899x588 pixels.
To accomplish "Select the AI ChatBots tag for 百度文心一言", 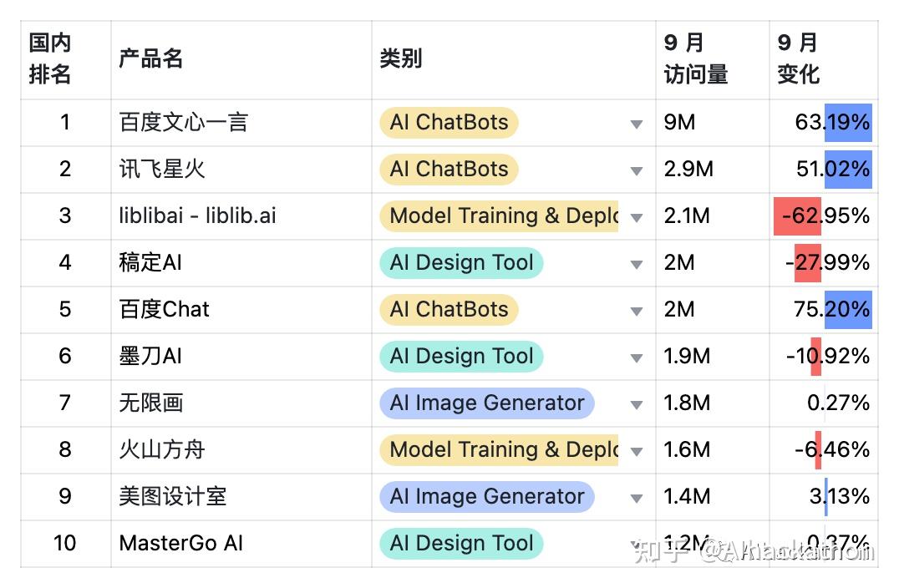I will (449, 123).
